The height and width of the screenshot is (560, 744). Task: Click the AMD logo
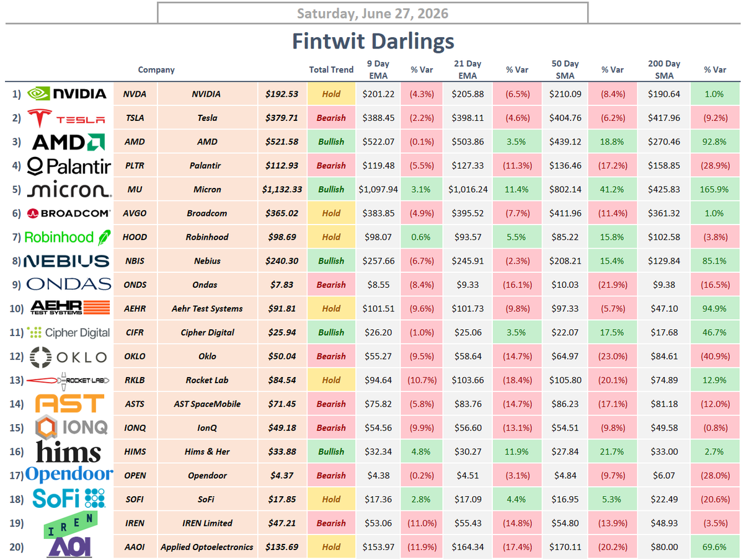[69, 142]
